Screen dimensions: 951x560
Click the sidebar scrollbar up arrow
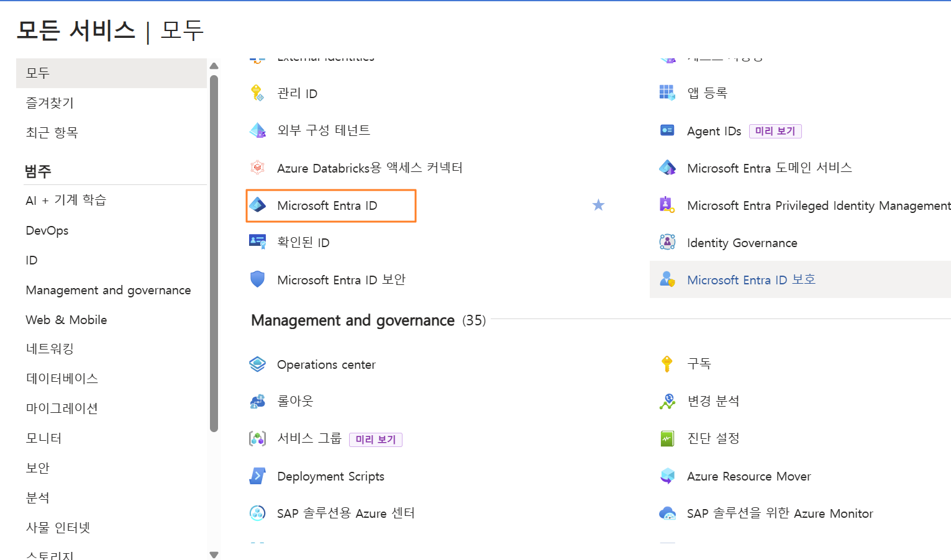[x=214, y=66]
